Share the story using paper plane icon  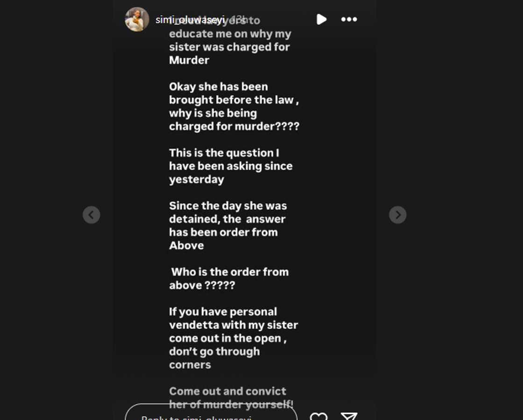point(349,416)
